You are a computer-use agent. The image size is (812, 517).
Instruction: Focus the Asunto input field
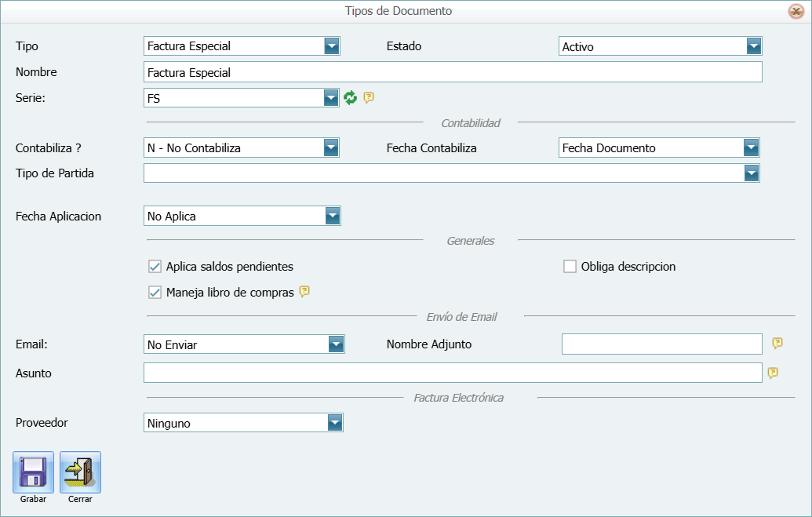click(x=453, y=373)
